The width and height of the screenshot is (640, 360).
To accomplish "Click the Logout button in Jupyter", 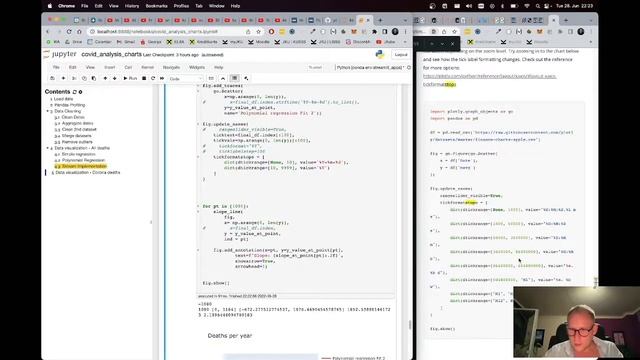I will (401, 55).
